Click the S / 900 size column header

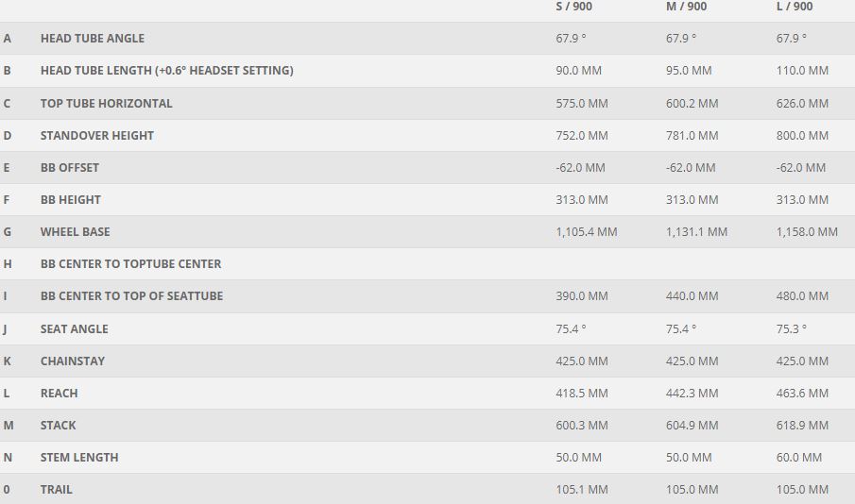click(573, 7)
